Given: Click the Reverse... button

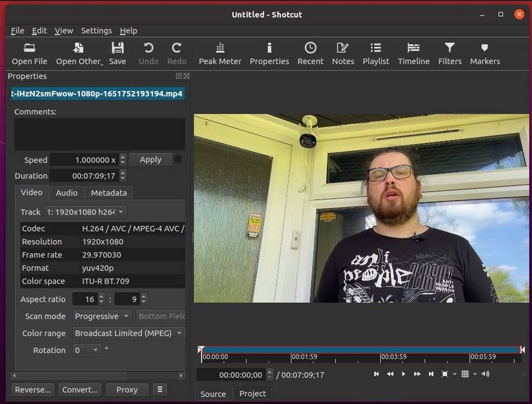Looking at the screenshot, I should tap(33, 390).
